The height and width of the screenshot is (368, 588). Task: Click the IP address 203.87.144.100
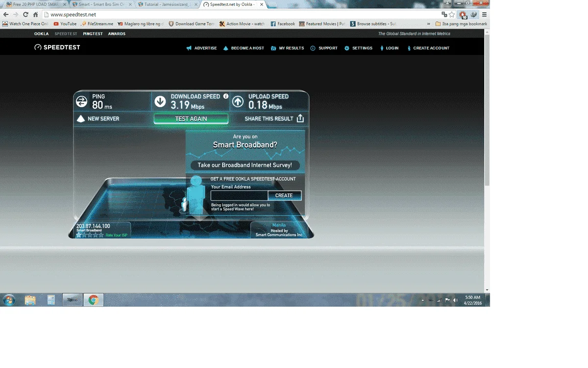pyautogui.click(x=93, y=226)
